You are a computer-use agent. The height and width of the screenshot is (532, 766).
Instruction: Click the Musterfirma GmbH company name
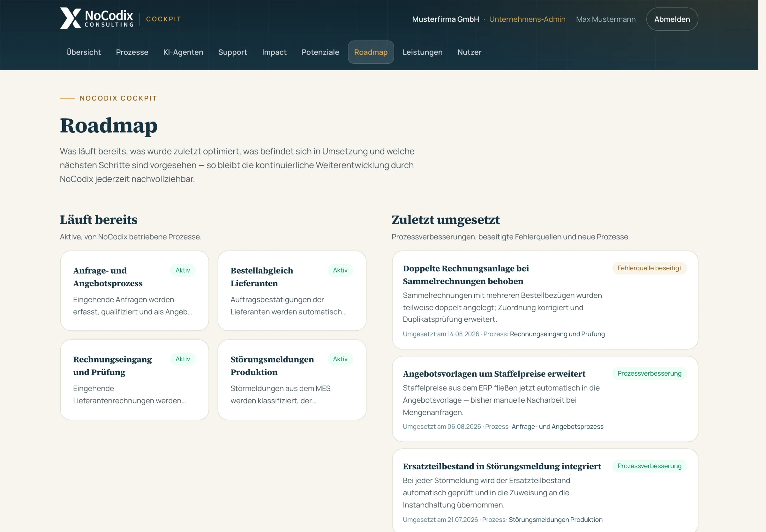coord(445,19)
